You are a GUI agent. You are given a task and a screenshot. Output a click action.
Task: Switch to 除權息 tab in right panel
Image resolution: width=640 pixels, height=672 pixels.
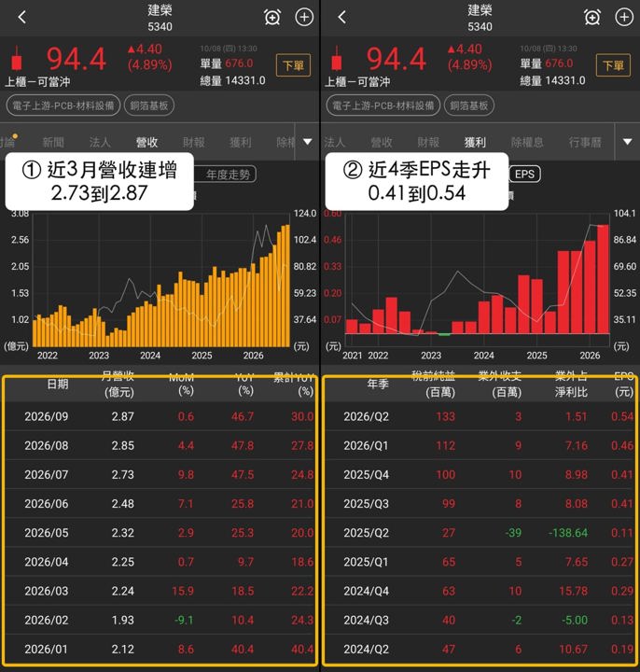click(x=527, y=142)
